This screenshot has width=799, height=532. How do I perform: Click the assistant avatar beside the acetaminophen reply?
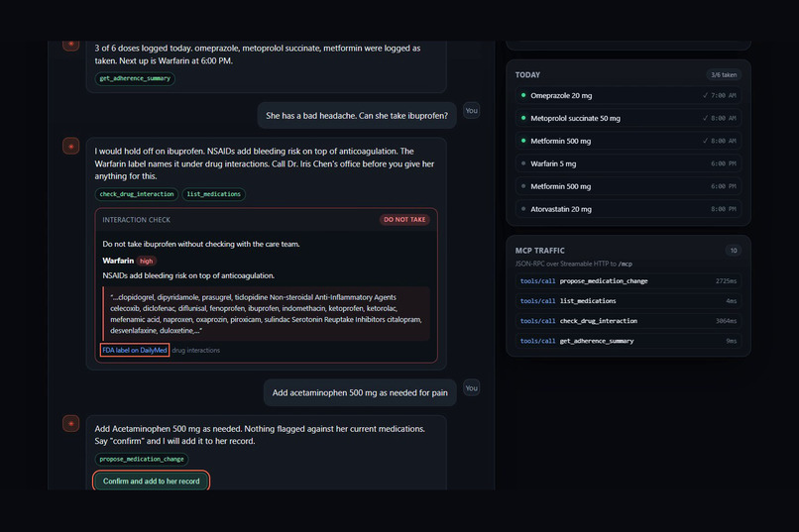[x=70, y=424]
